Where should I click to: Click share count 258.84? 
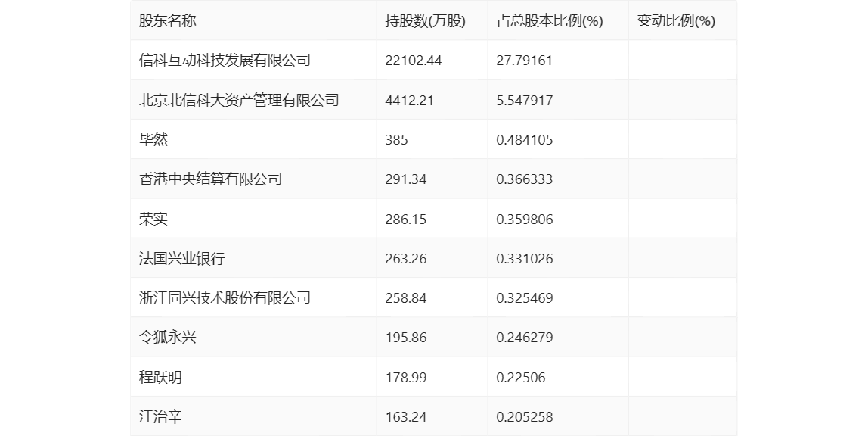[x=406, y=298]
